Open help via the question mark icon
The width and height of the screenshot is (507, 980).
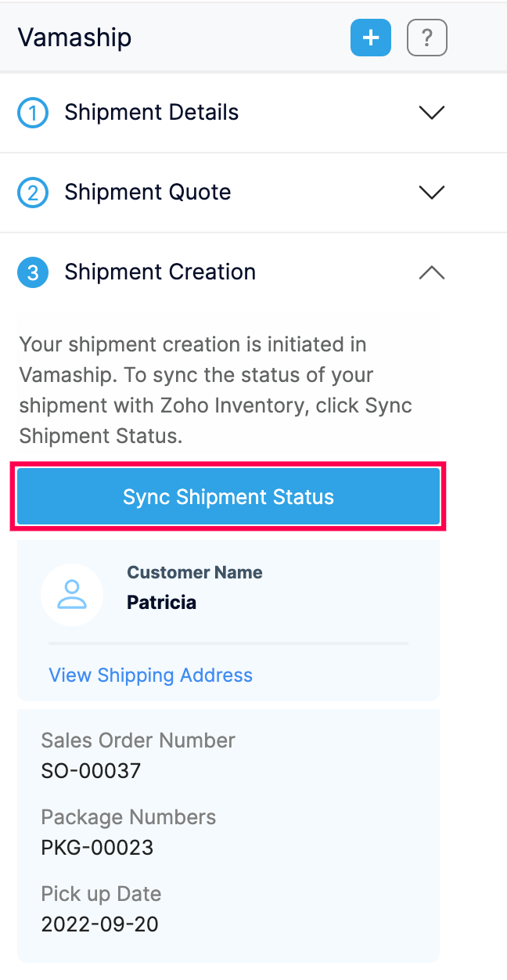[426, 38]
